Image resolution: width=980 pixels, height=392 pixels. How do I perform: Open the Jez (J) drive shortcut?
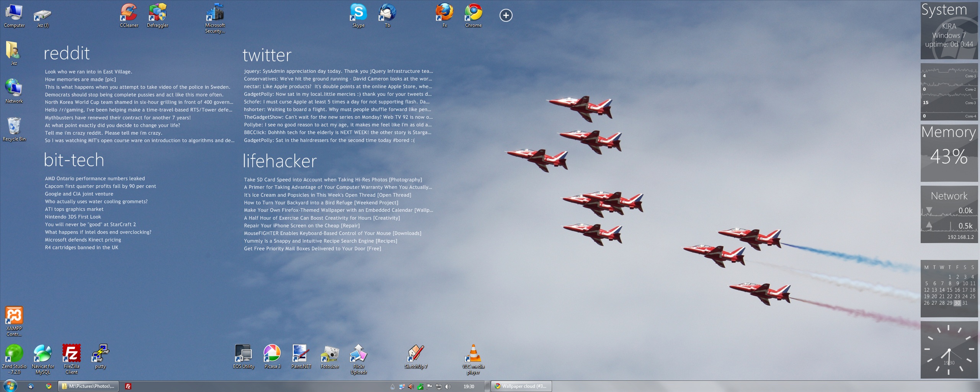point(42,17)
